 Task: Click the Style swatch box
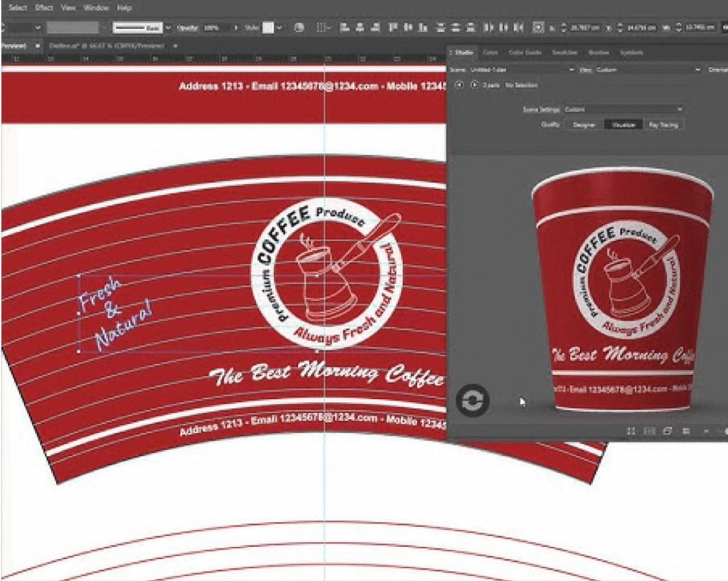268,28
